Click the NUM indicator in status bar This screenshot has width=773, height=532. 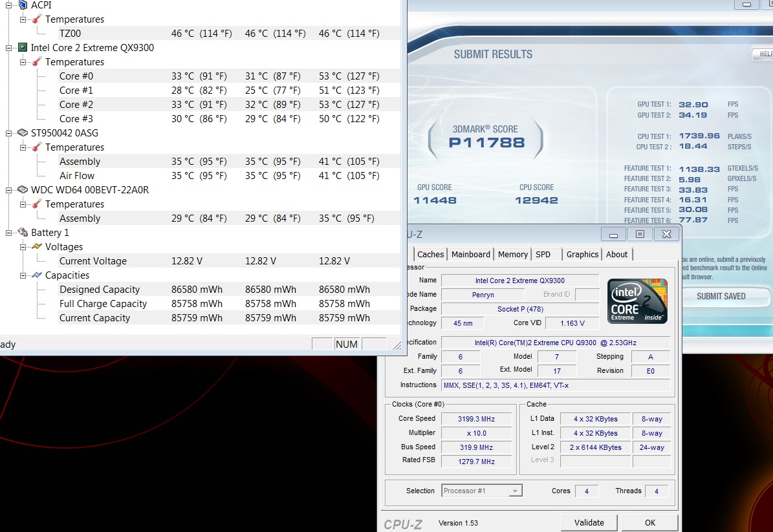(x=347, y=345)
